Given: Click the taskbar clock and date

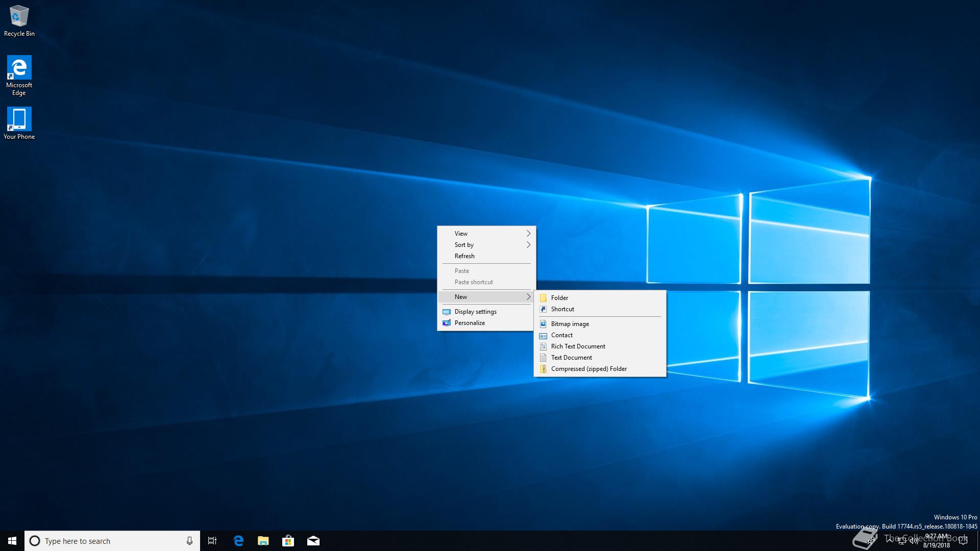Looking at the screenshot, I should coord(937,541).
